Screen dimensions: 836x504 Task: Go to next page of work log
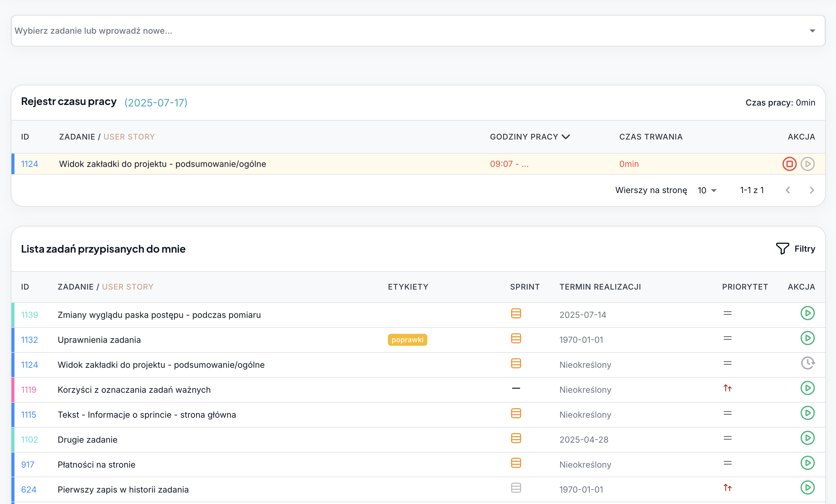pos(812,190)
